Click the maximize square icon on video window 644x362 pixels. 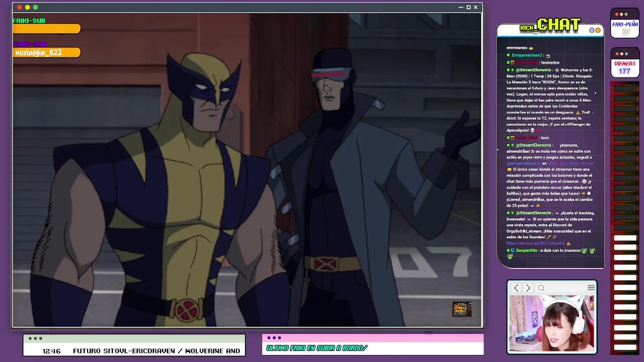(468, 7)
